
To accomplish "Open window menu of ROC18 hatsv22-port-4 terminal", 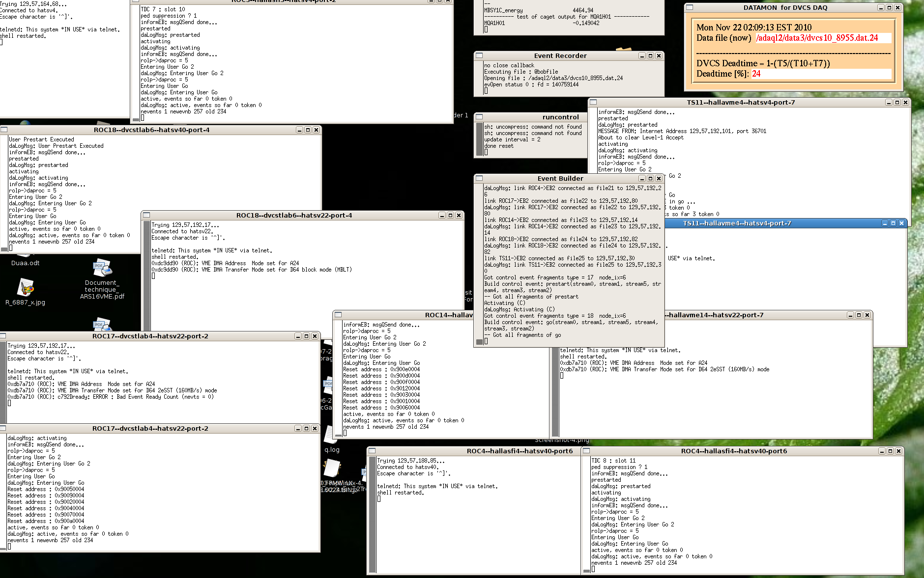I will pos(146,215).
